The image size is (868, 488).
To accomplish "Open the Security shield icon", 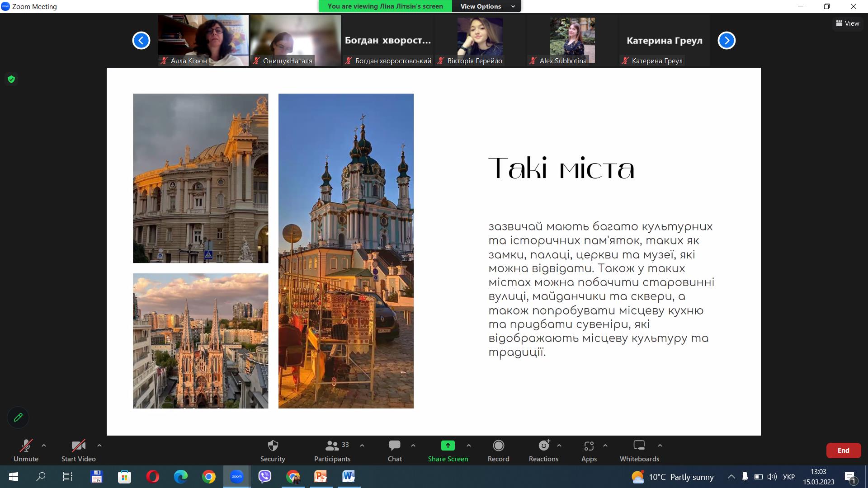I will pyautogui.click(x=273, y=446).
